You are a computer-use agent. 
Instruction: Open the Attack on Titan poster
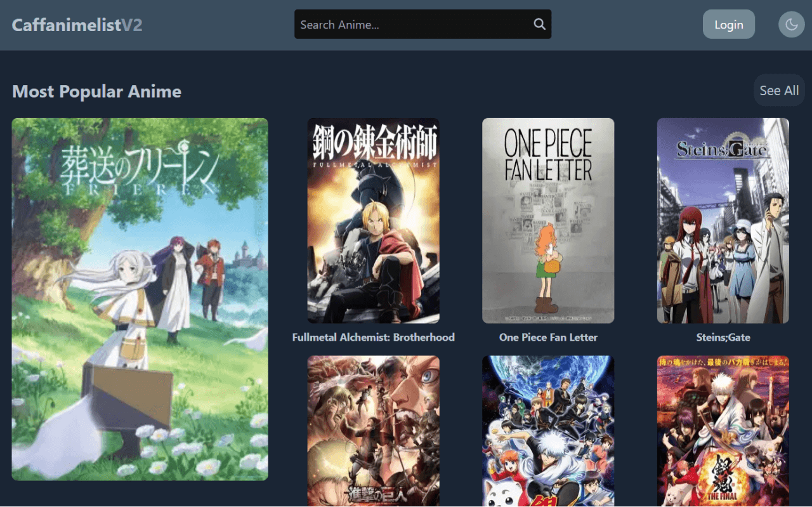(x=373, y=431)
